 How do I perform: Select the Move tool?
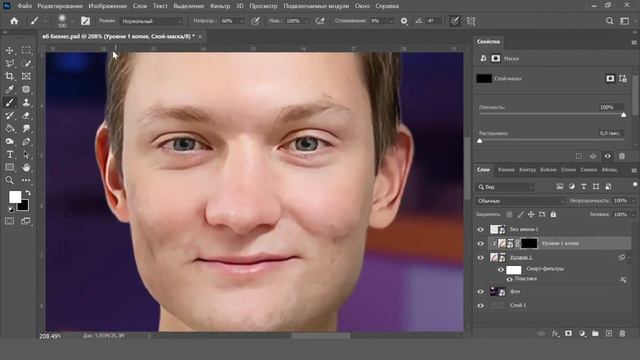pyautogui.click(x=9, y=50)
